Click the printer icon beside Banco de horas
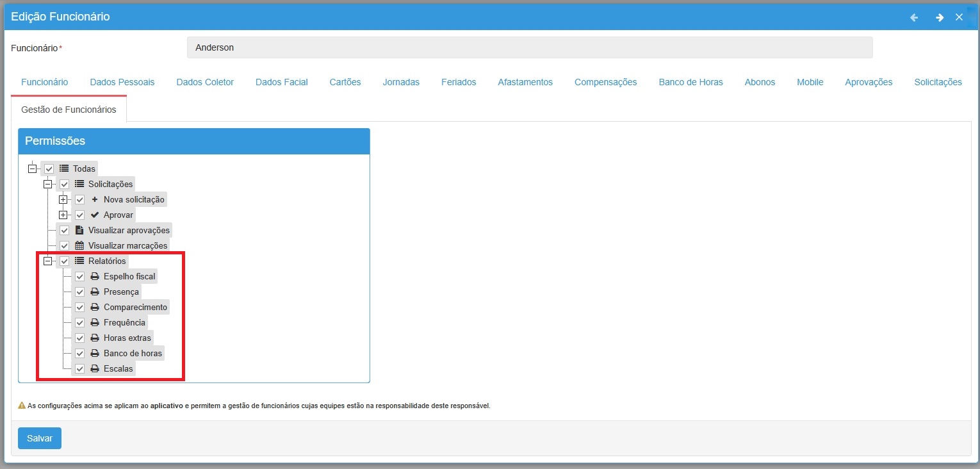The height and width of the screenshot is (469, 980). [95, 353]
